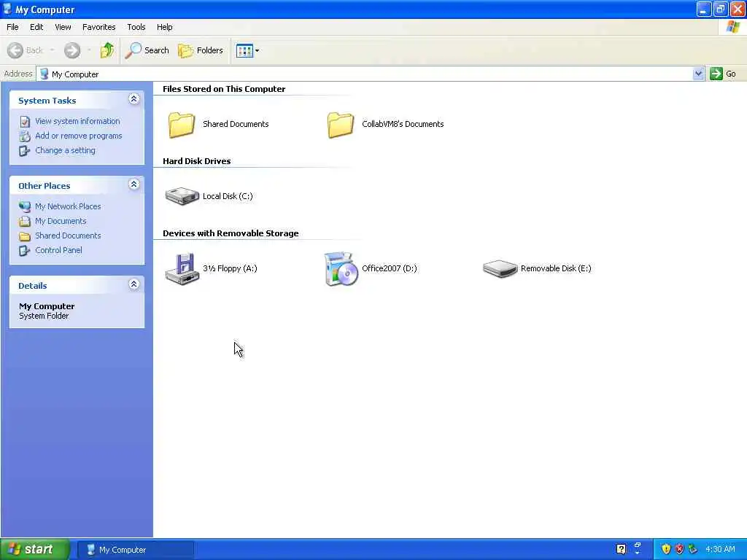The width and height of the screenshot is (747, 560).
Task: Click Change a setting link
Action: pyautogui.click(x=65, y=150)
